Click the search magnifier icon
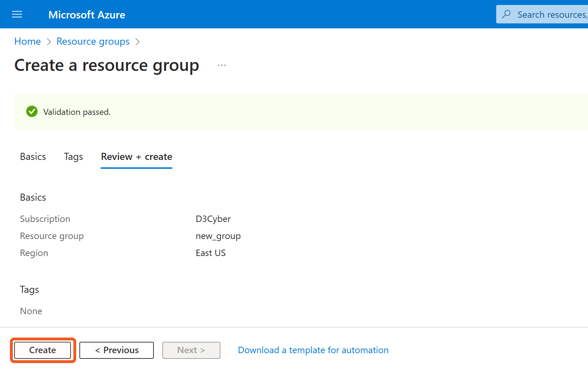 point(506,14)
